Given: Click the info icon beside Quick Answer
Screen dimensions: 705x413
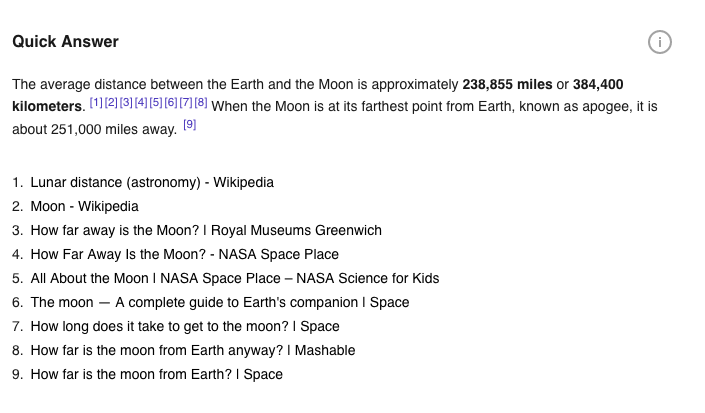Looking at the screenshot, I should coord(659,42).
